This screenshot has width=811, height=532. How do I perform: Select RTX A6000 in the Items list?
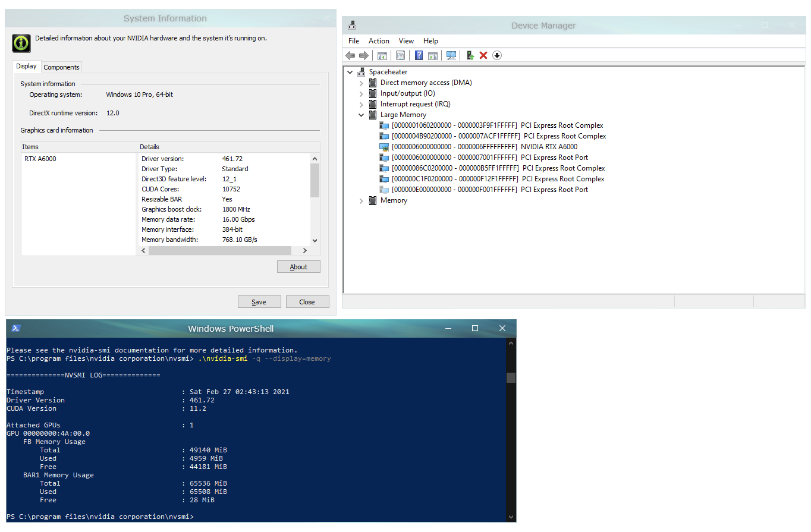[40, 159]
